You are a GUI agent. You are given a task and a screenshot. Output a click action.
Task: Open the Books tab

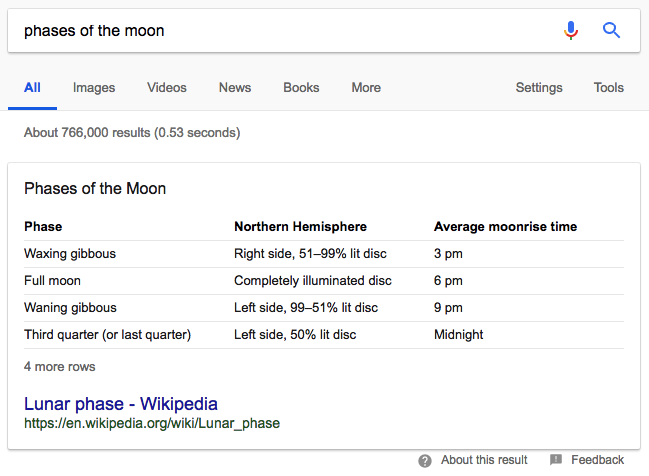[301, 88]
